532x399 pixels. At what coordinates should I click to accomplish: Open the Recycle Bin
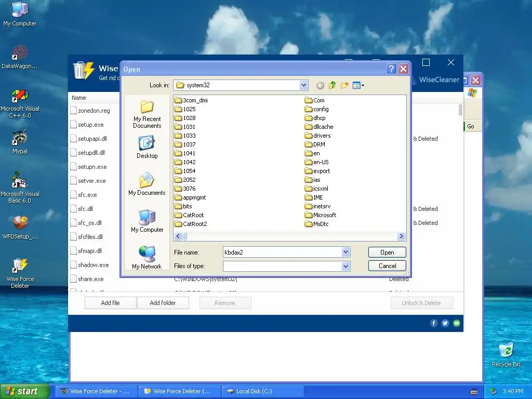(506, 354)
